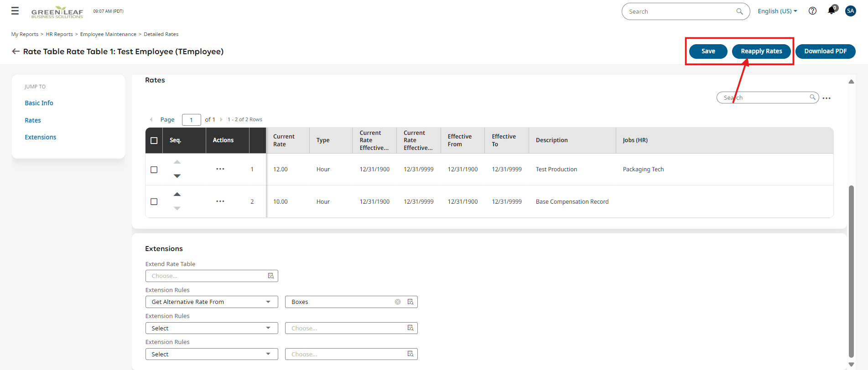Open the SA user avatar menu
The width and height of the screenshot is (868, 370).
850,11
